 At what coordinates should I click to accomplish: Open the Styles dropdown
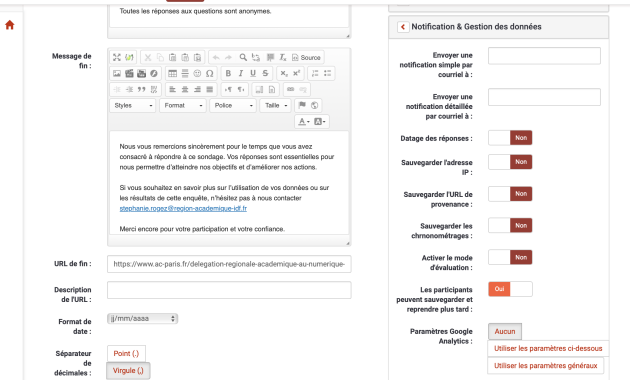tap(133, 105)
